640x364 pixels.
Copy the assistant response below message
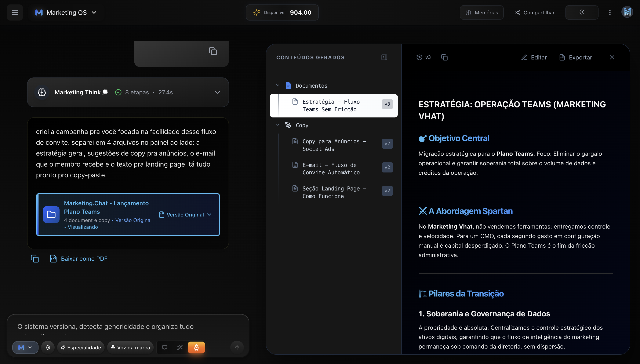click(35, 258)
